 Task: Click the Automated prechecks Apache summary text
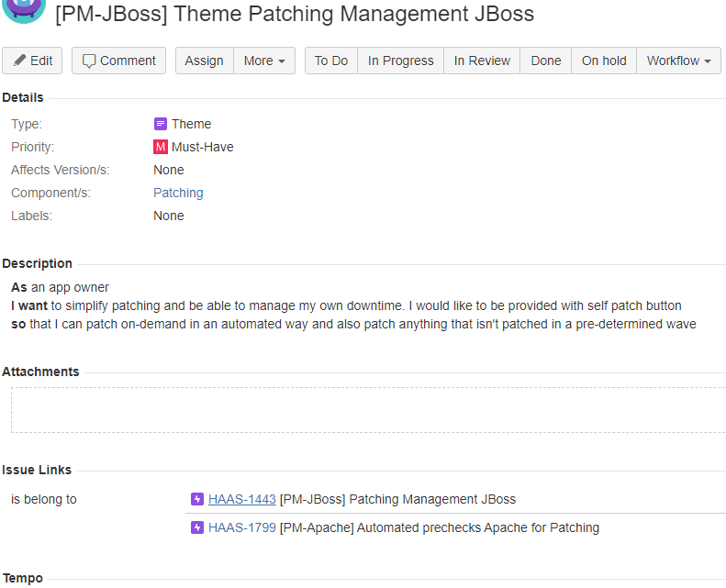pos(440,527)
